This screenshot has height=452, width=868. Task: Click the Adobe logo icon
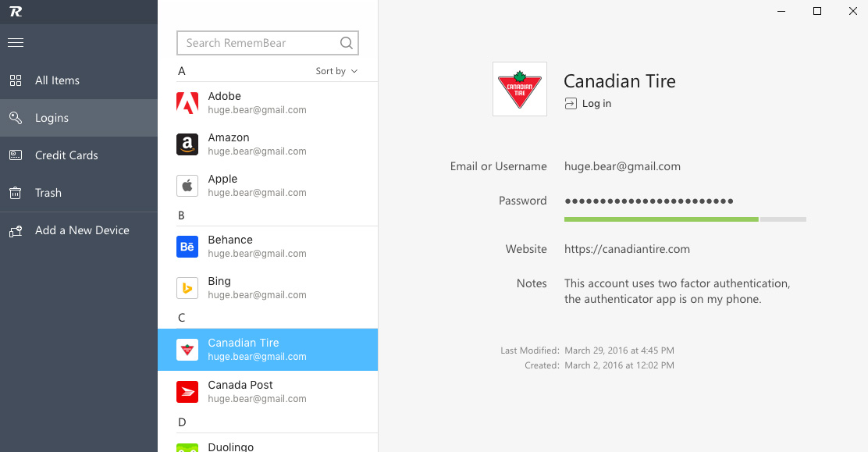pos(187,103)
